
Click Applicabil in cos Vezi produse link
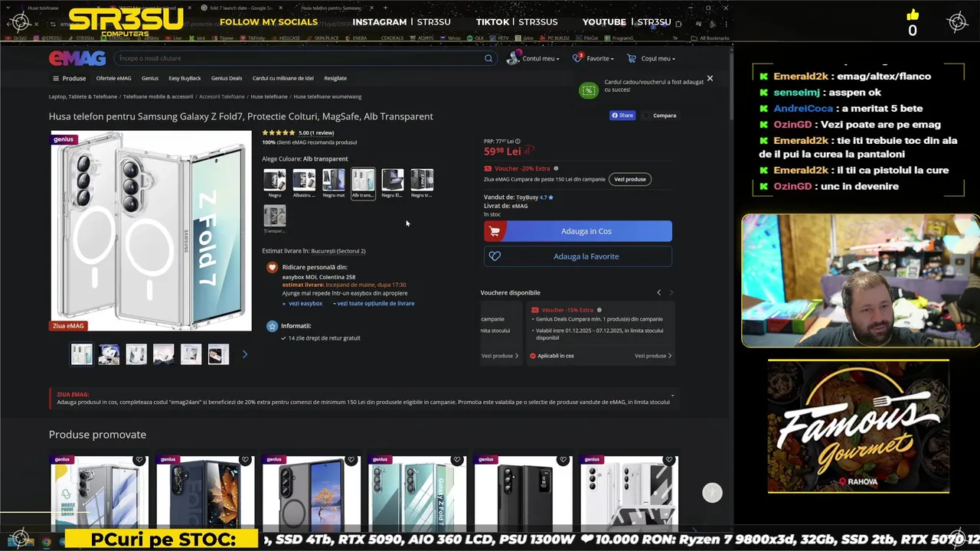(653, 356)
